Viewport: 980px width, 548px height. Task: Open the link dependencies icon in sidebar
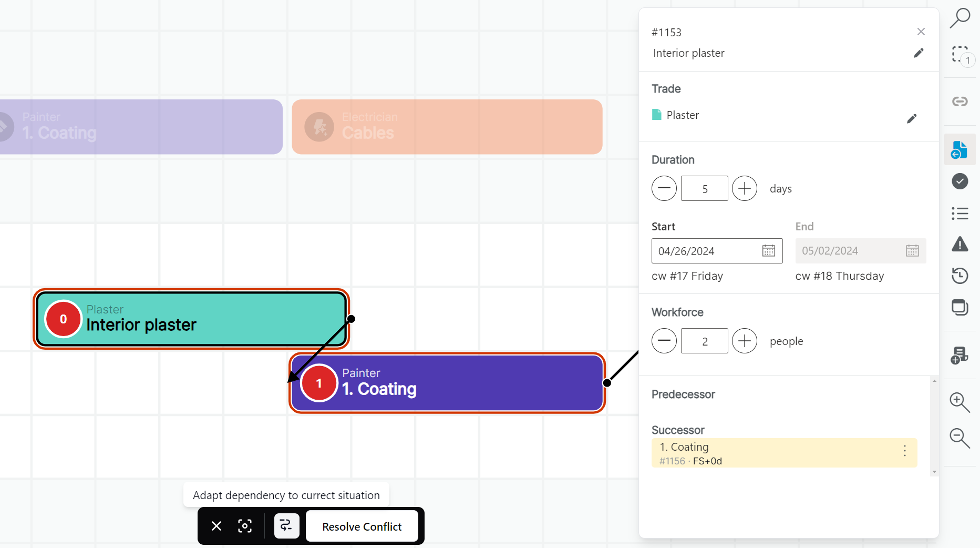pos(960,101)
